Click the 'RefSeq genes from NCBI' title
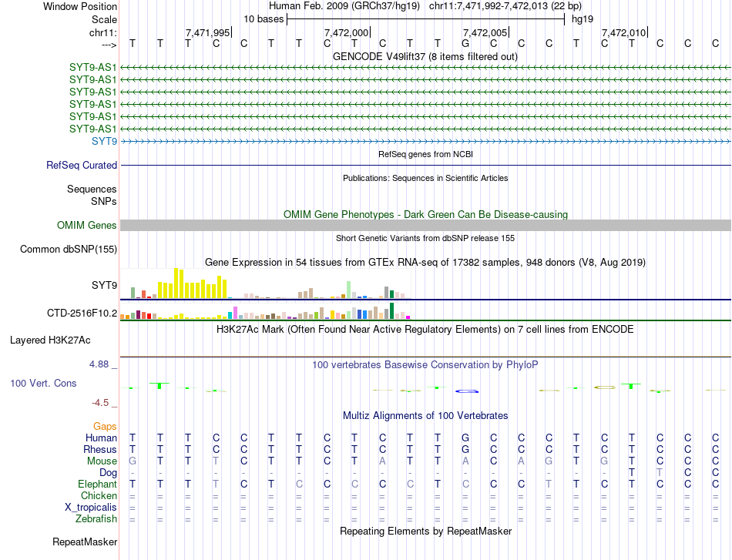Viewport: 732px width, 560px height. [425, 154]
